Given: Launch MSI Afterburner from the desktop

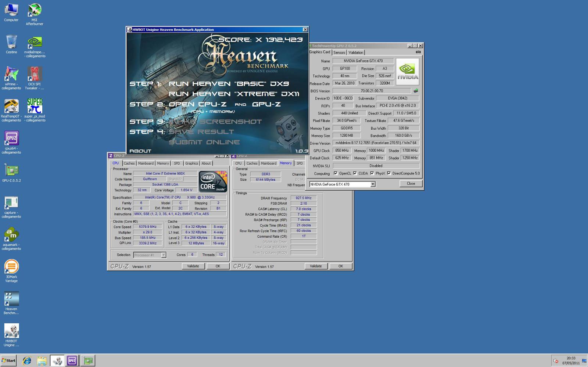Looking at the screenshot, I should click(35, 14).
